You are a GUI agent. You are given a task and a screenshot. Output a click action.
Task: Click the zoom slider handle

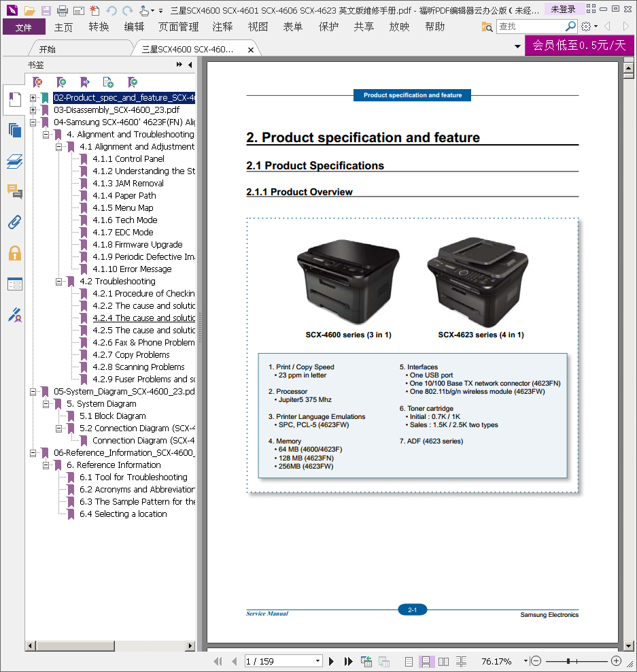[x=568, y=661]
